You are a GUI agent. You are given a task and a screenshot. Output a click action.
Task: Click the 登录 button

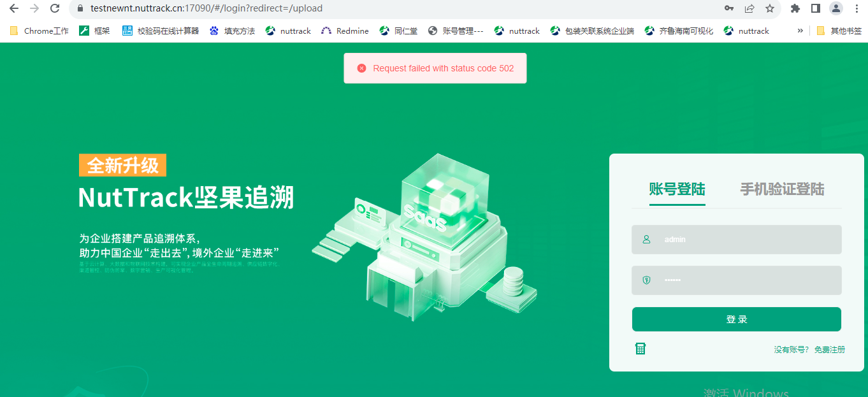point(737,319)
